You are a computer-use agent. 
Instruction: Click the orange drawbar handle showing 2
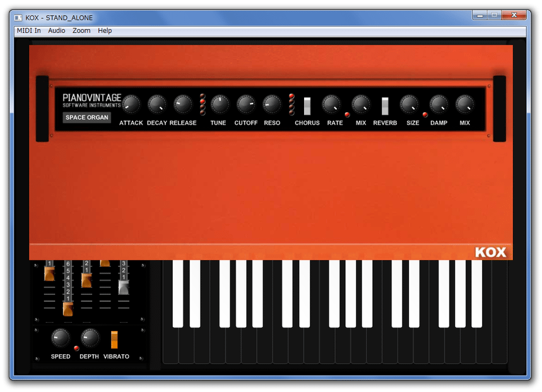(86, 280)
